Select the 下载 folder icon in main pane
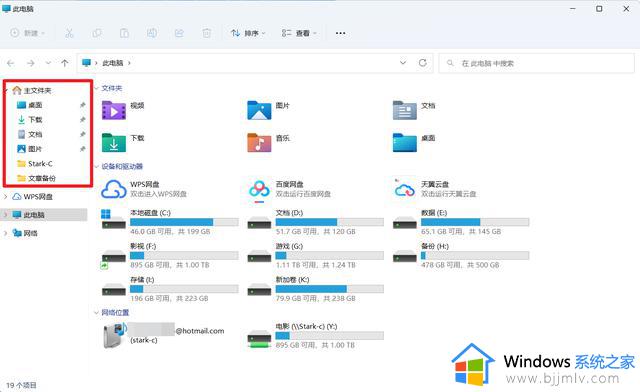The image size is (640, 392). [114, 143]
